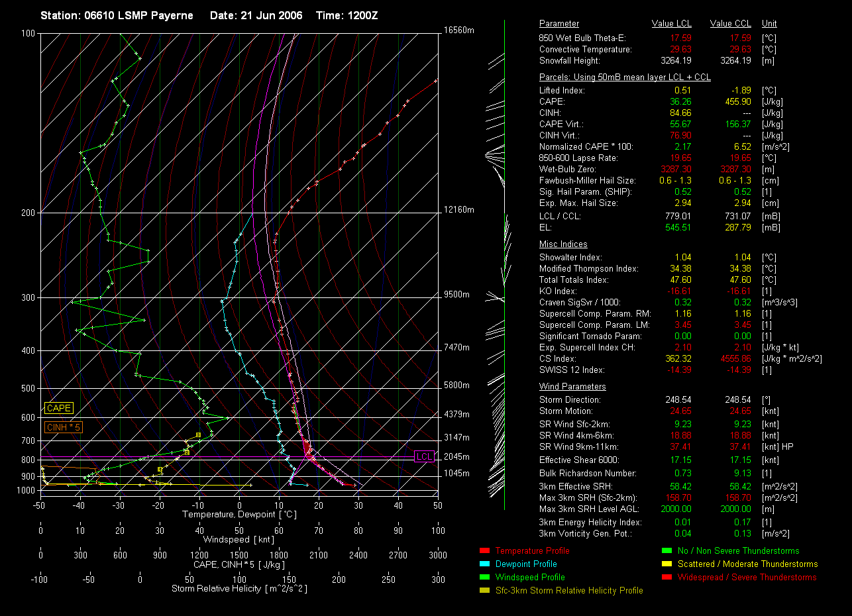Screen dimensions: 852x616
Task: Select the magenta LCL marker label
Action: (x=423, y=456)
